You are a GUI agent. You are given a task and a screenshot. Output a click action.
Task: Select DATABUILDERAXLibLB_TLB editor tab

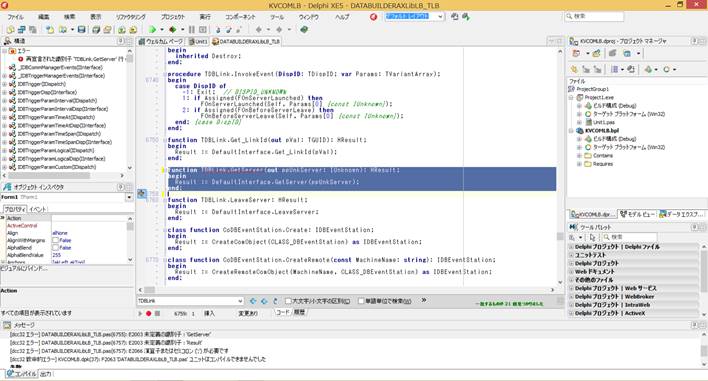[x=246, y=41]
